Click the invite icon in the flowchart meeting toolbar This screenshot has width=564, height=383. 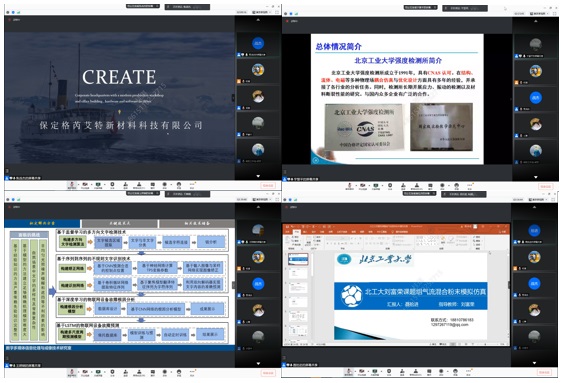(x=125, y=371)
